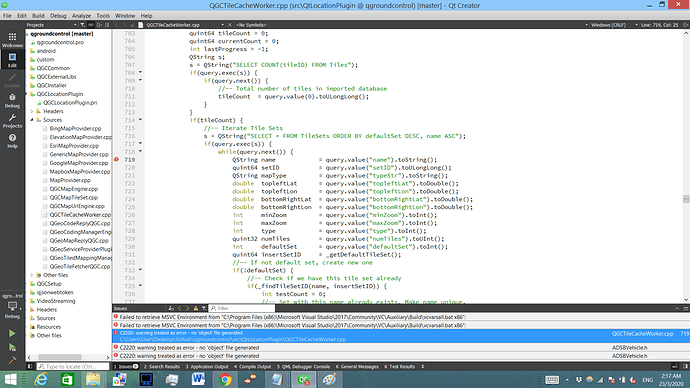
Task: Open Microsoft Word from the taskbar
Action: coord(198,379)
